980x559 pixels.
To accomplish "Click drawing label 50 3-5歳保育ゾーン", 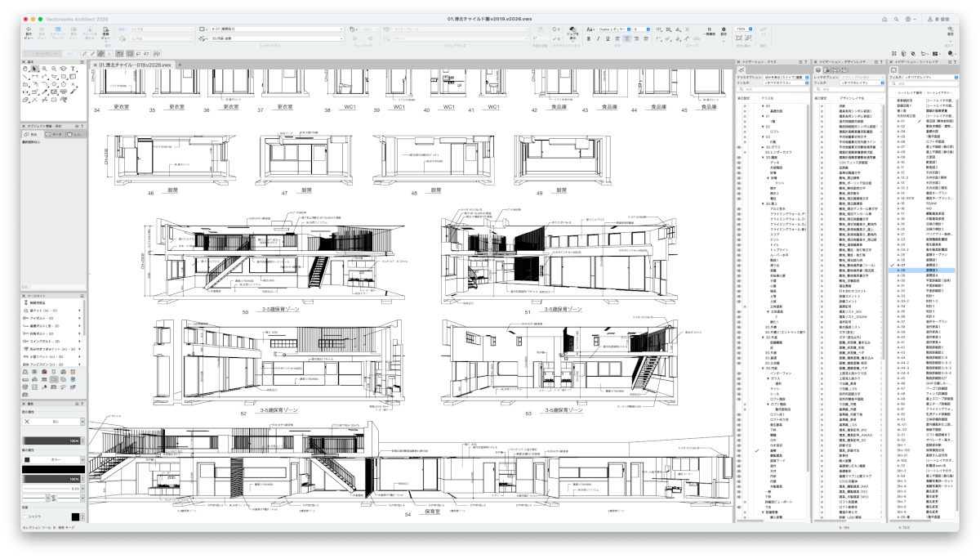I will coord(273,311).
